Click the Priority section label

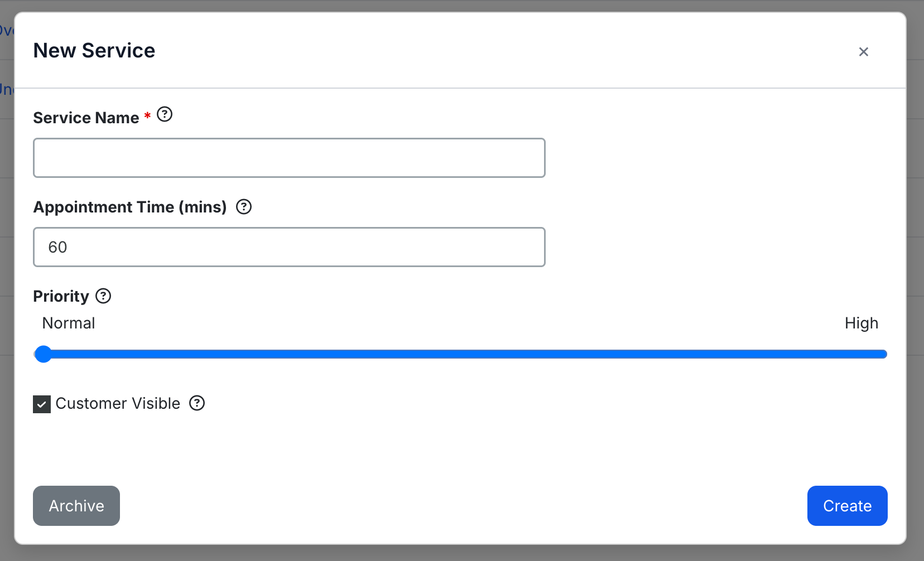coord(61,296)
